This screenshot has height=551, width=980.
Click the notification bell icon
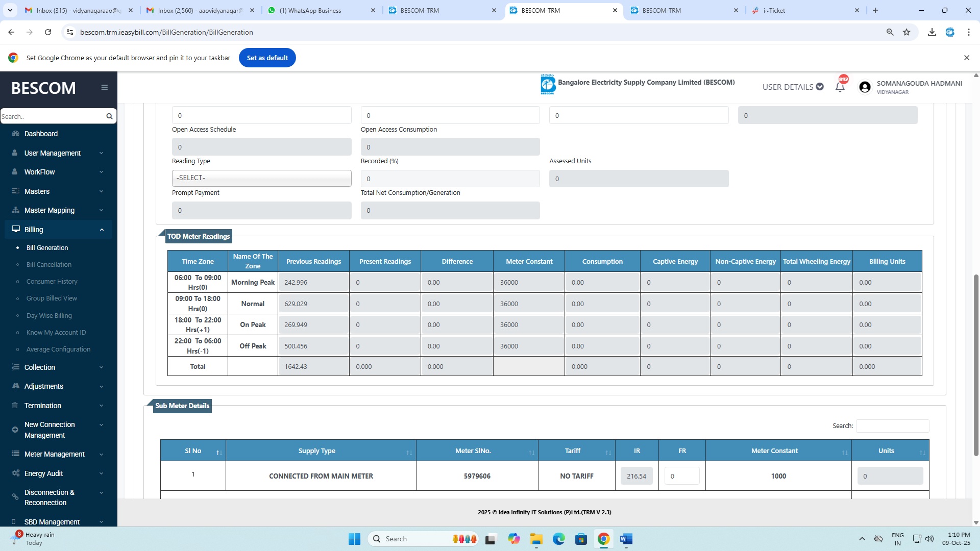[x=840, y=87]
